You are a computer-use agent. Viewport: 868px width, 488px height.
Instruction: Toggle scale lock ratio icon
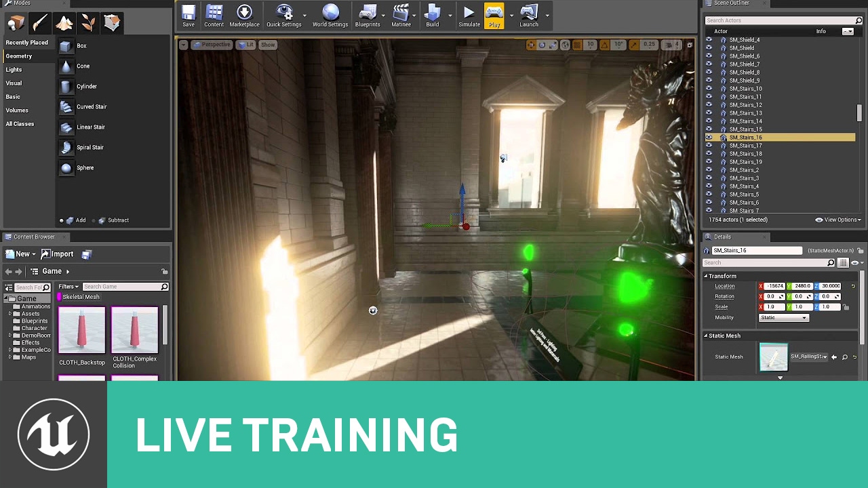pyautogui.click(x=846, y=307)
